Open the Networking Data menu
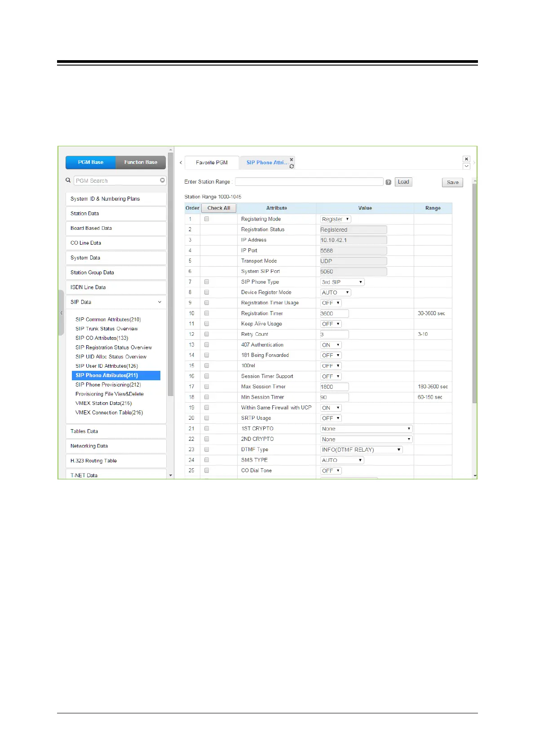This screenshot has width=535, height=756. (116, 446)
